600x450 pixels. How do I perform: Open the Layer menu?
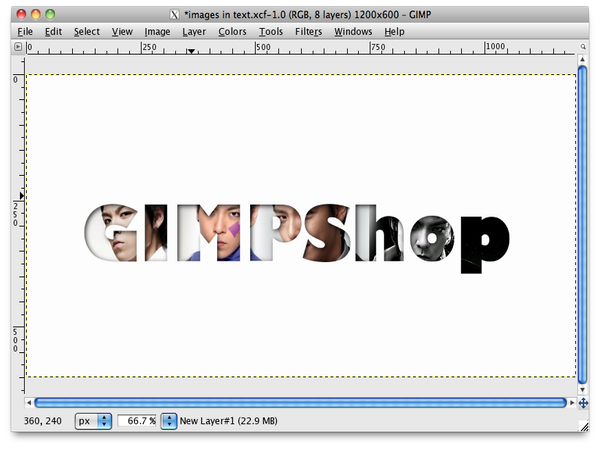click(x=194, y=31)
